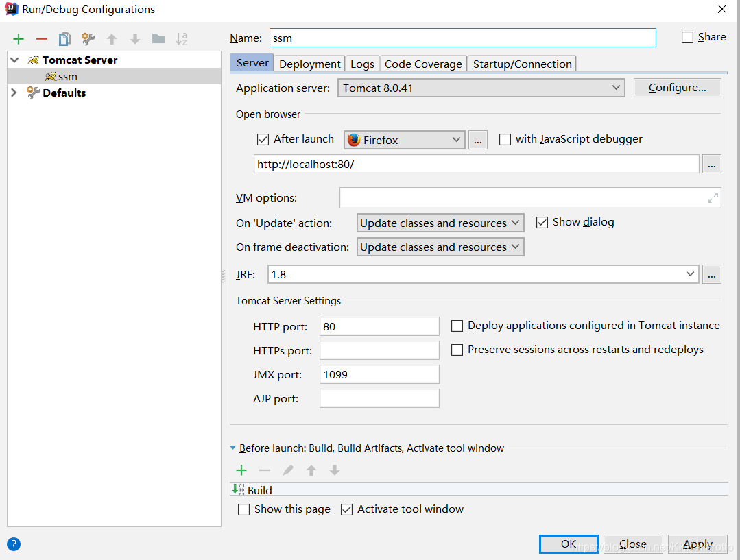Screen dimensions: 740x560
Task: Remove the selected Before launch task
Action: pyautogui.click(x=264, y=470)
